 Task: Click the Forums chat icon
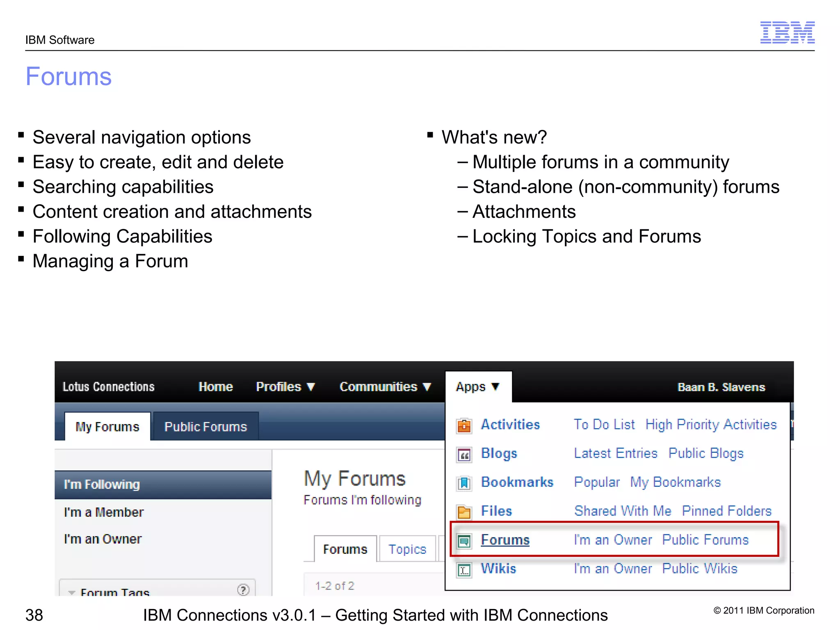pyautogui.click(x=464, y=541)
